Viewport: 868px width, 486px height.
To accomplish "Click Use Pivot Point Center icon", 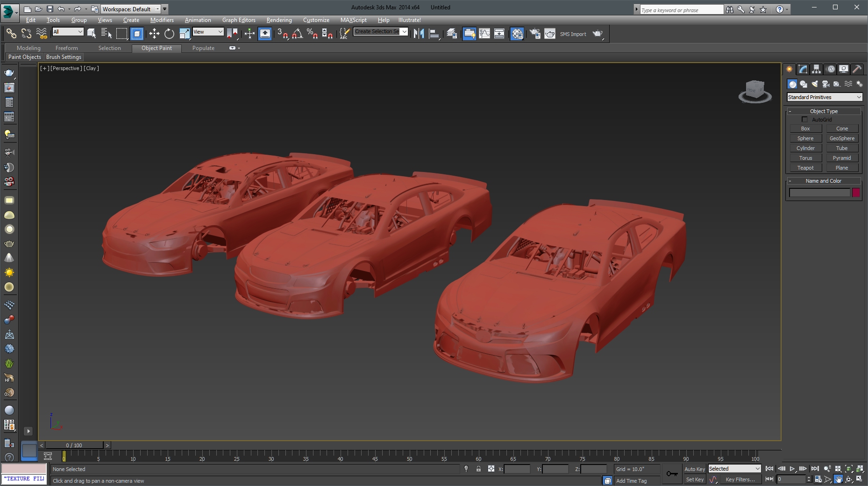I will click(x=232, y=34).
